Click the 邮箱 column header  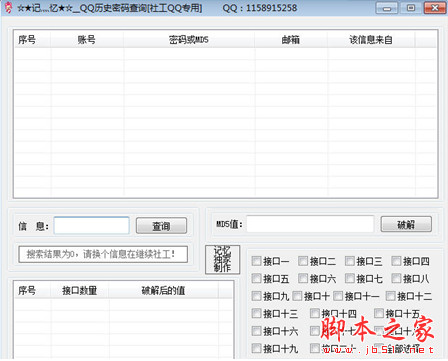291,40
